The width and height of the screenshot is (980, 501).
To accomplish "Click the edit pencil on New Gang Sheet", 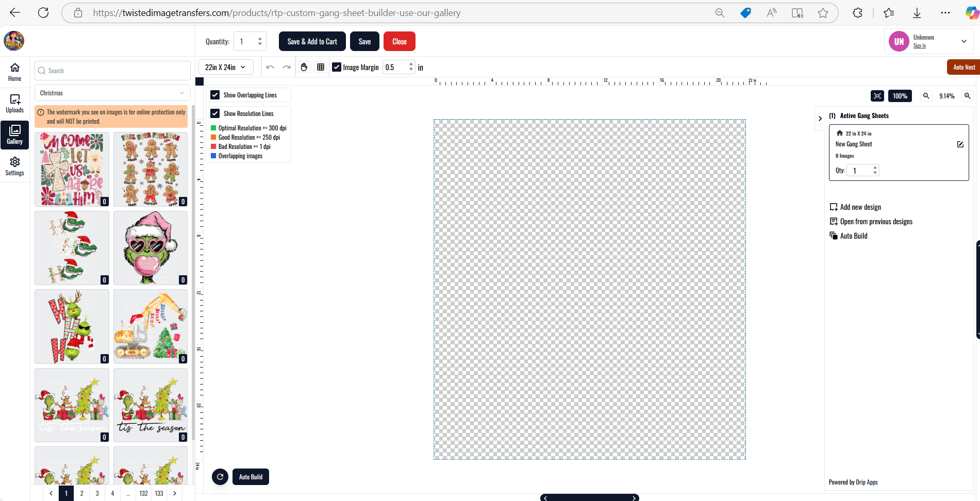I will (x=960, y=144).
